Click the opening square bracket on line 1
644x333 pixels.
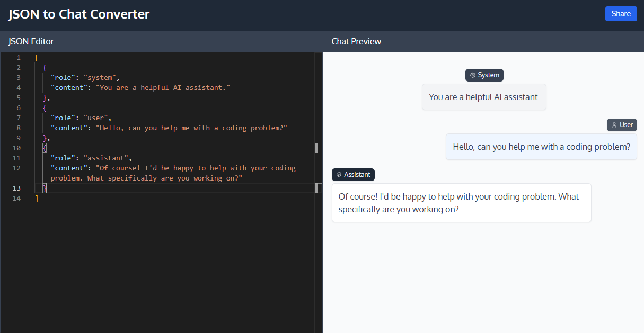coord(37,58)
